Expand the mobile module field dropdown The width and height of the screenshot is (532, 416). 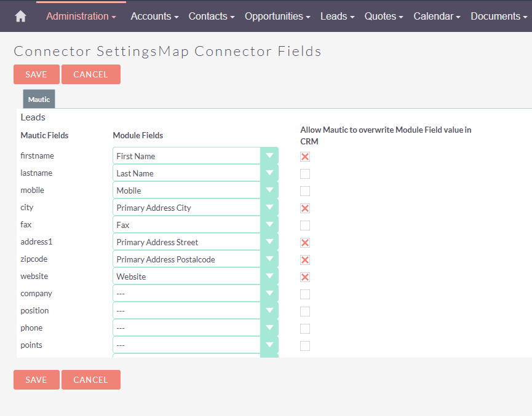195,190
